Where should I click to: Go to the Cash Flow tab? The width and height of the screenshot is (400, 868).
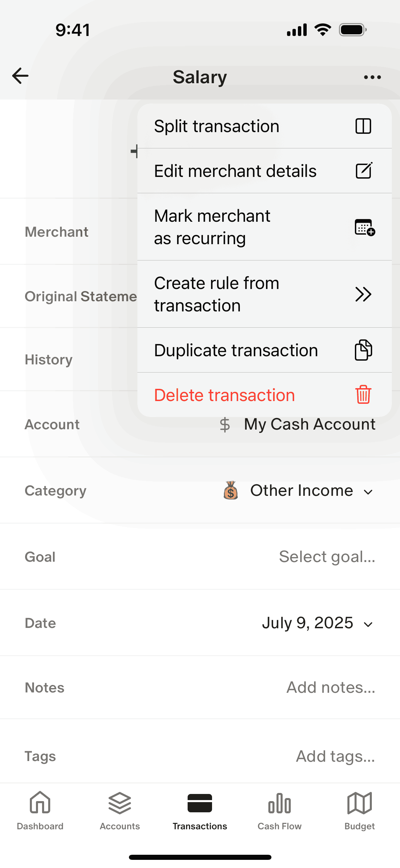click(280, 810)
